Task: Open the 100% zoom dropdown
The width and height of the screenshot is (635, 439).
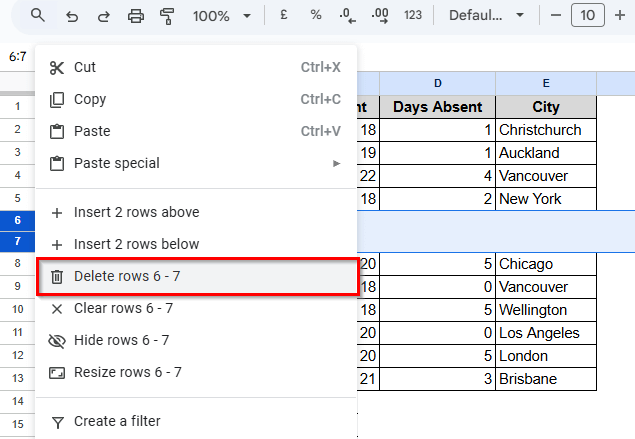Action: point(222,16)
